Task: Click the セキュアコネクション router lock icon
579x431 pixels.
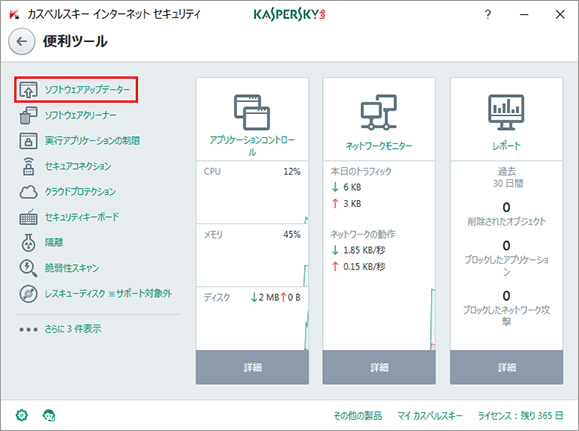Action: coord(28,166)
